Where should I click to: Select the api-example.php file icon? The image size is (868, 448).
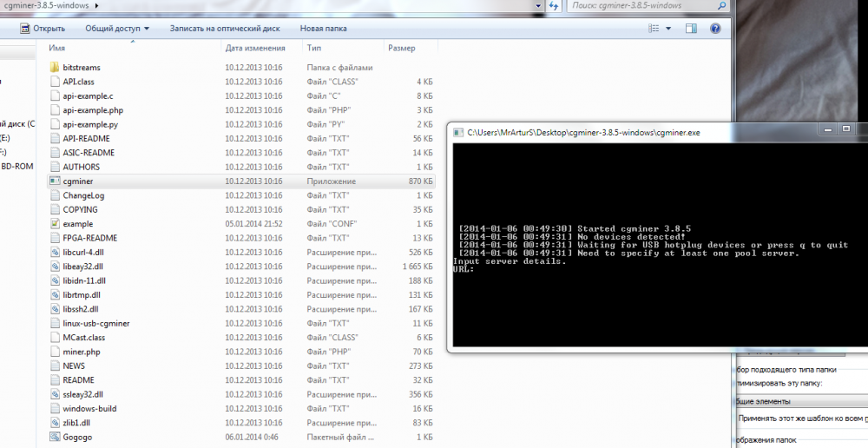coord(54,110)
